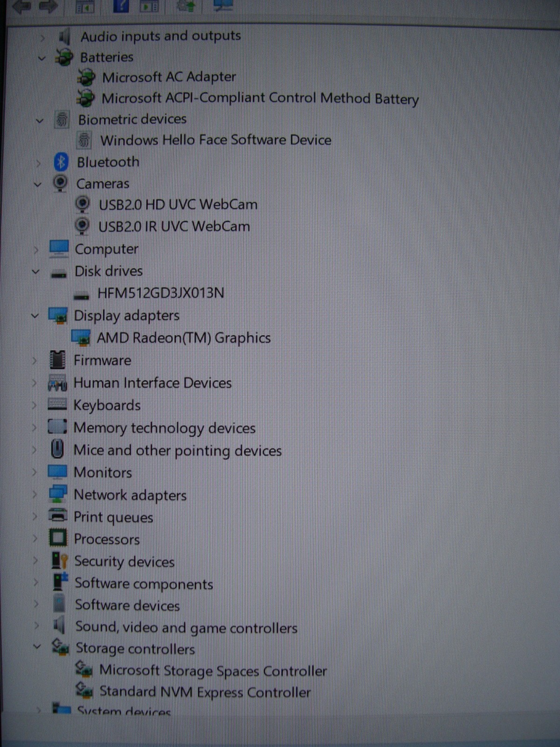This screenshot has width=560, height=747.
Task: Select Windows Hello Face Software Device
Action: click(x=216, y=140)
